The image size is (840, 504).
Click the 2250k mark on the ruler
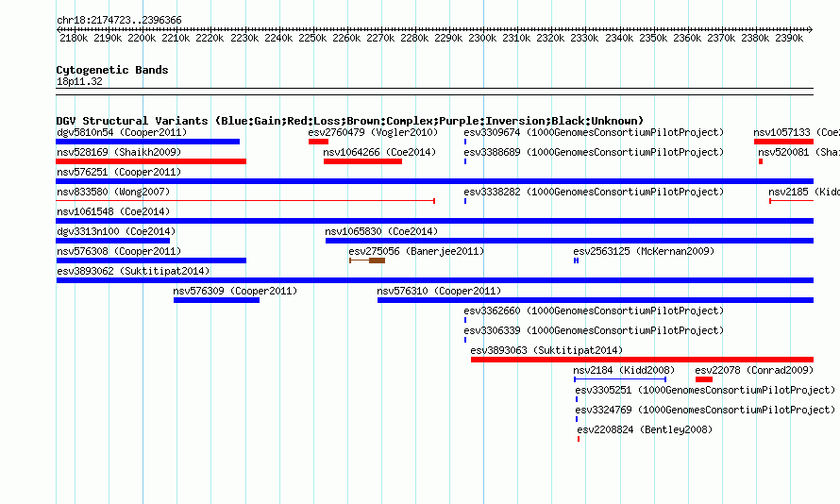click(312, 38)
